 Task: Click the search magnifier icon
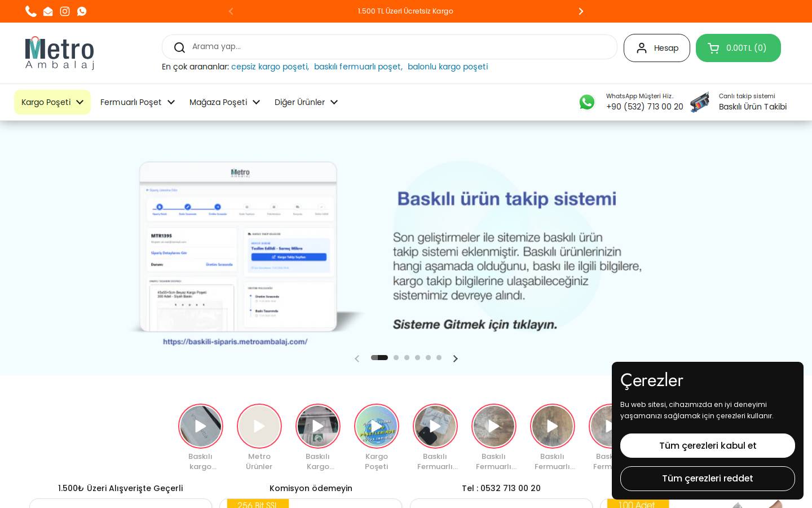tap(179, 47)
